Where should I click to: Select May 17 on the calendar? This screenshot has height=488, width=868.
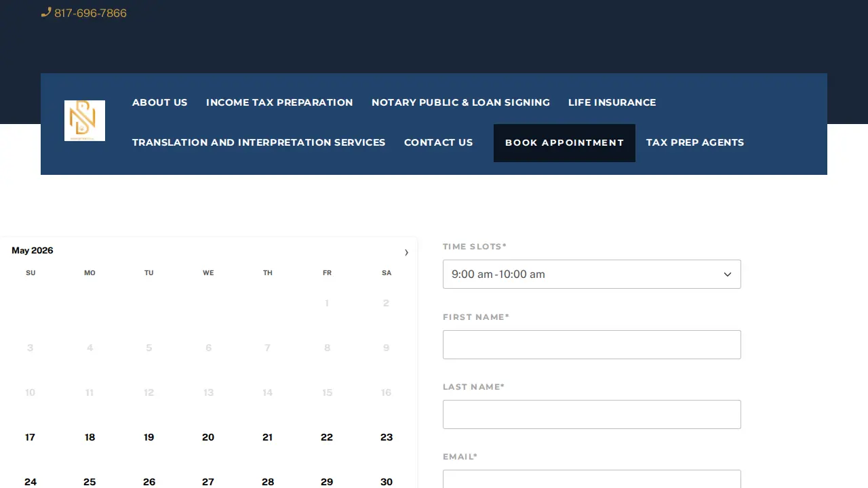coord(30,437)
